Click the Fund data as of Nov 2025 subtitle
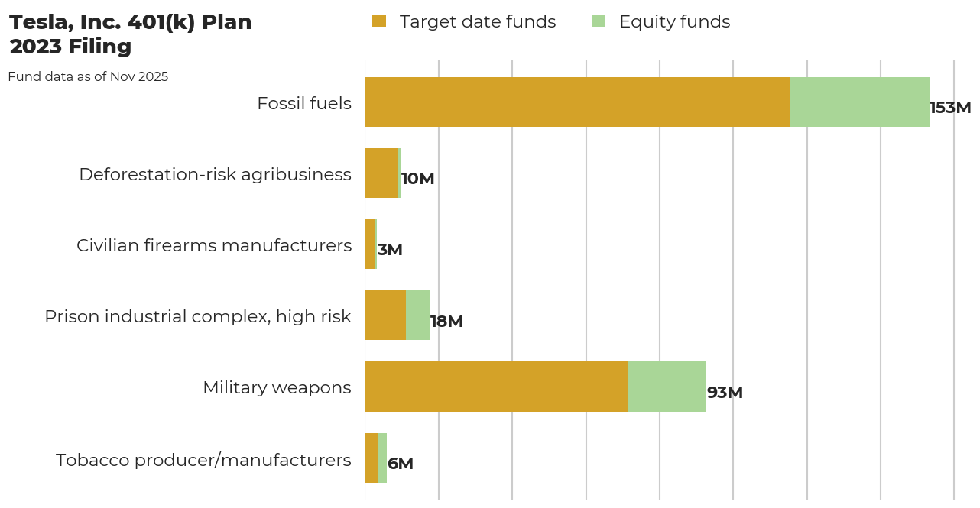 89,76
